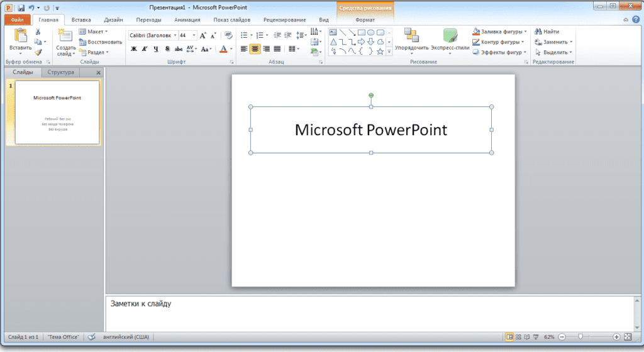The height and width of the screenshot is (352, 644).
Task: Select slide 1 thumbnail in Slides pane
Action: [57, 113]
